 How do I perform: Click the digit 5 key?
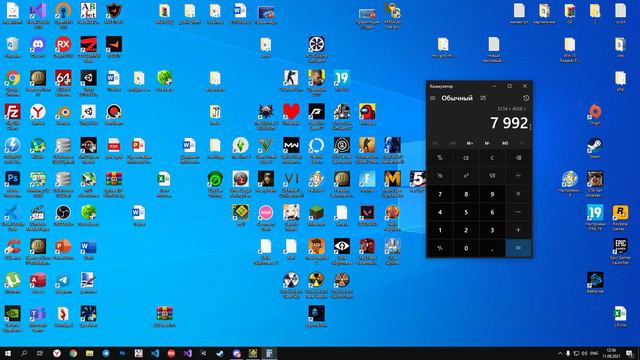pyautogui.click(x=466, y=212)
